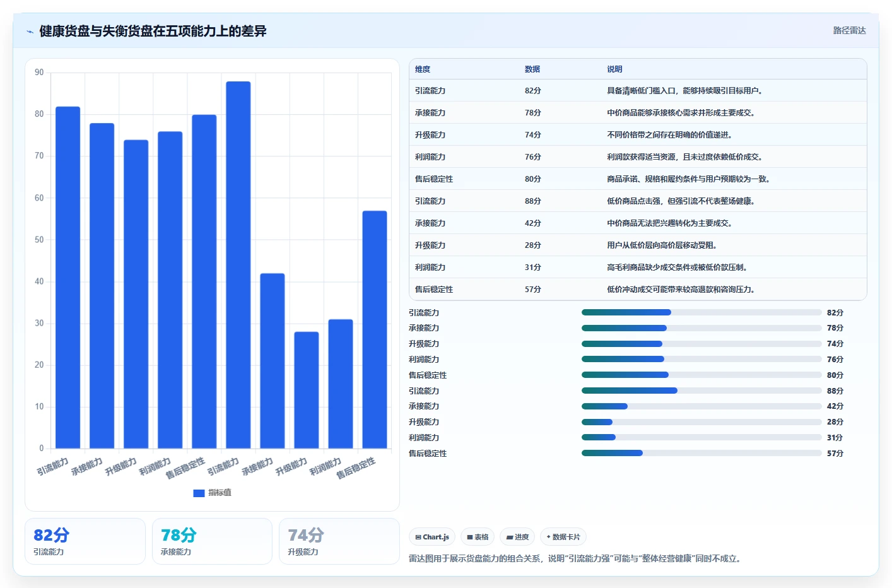Select text '商品承诺、规格和履约条件与用户预期较为一致。'

pyautogui.click(x=689, y=179)
